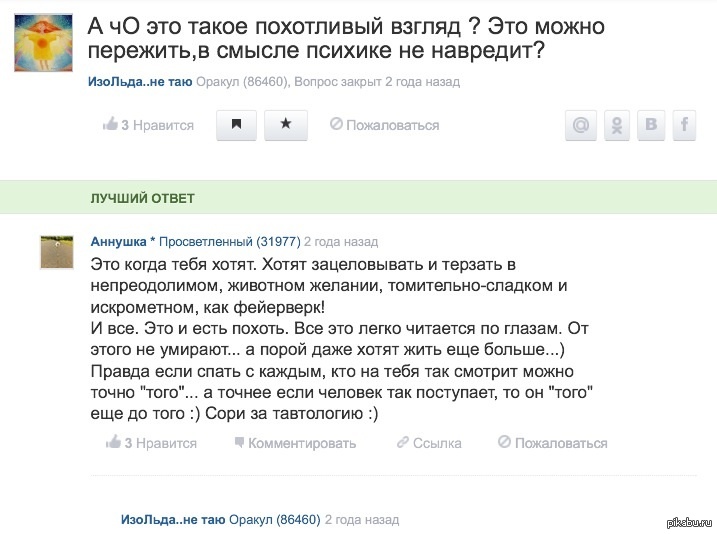Report the question via Пожаловаться
This screenshot has height=534, width=717.
[x=385, y=125]
